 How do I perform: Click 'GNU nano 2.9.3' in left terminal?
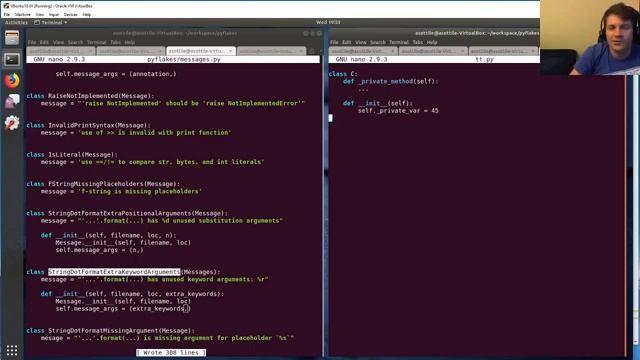[x=59, y=59]
